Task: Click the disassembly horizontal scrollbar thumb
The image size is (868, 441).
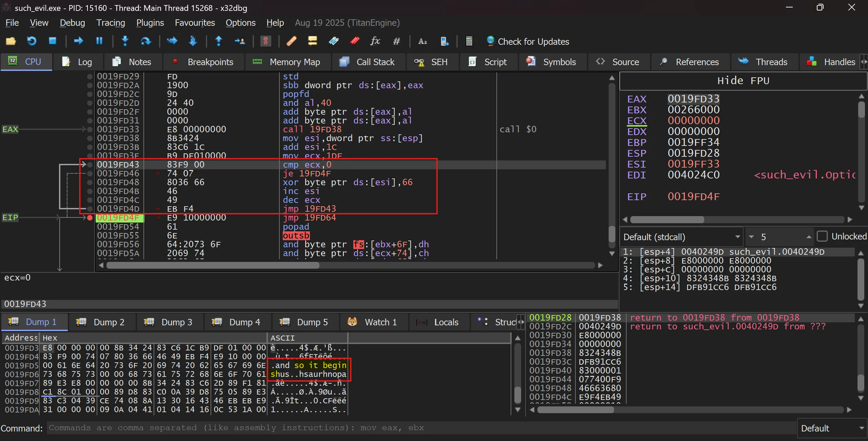Action: pyautogui.click(x=212, y=265)
